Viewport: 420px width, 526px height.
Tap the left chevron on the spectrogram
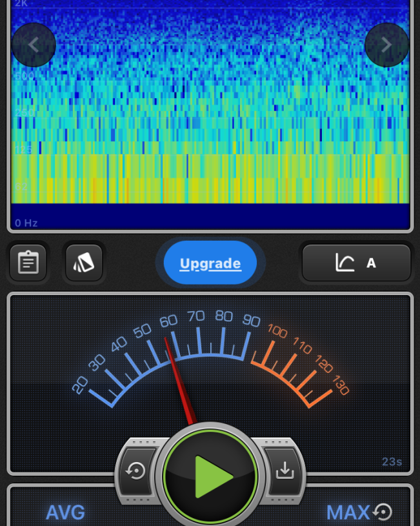[x=34, y=45]
